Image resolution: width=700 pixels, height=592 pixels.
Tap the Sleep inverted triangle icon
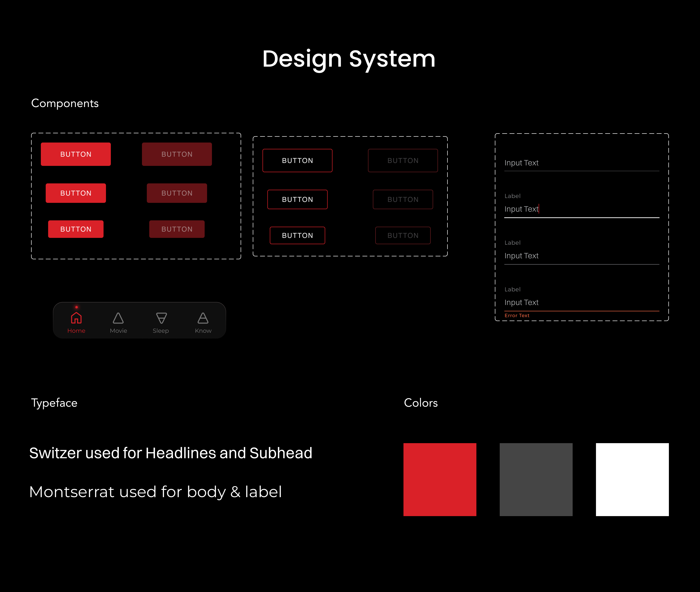pyautogui.click(x=161, y=318)
